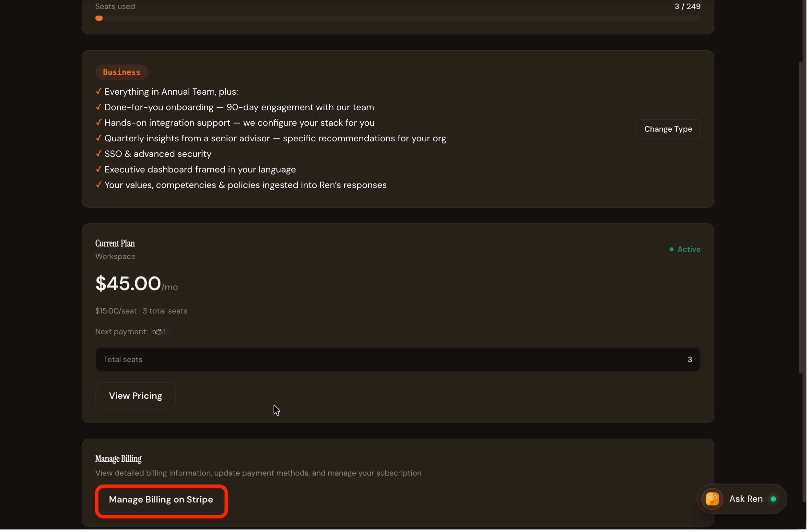Click the 'Workspace' label under Current Plan

coord(116,257)
